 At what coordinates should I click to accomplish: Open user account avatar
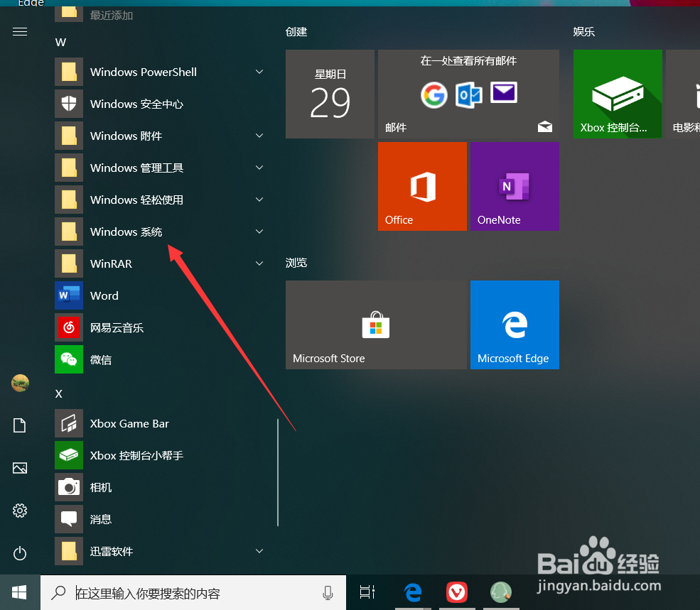[x=20, y=383]
